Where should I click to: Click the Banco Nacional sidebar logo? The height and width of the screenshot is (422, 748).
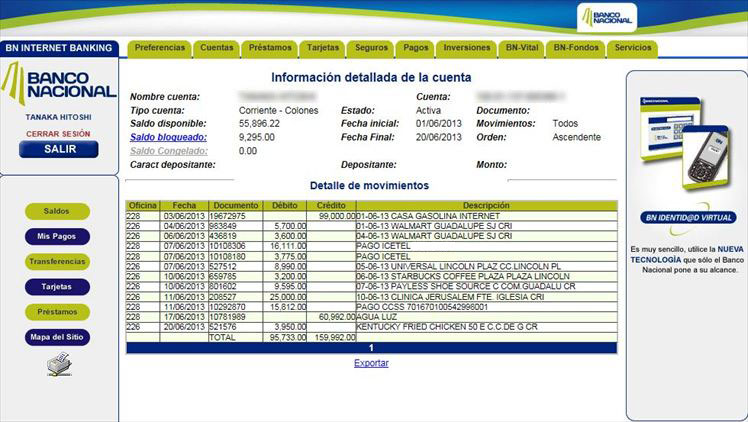(59, 84)
